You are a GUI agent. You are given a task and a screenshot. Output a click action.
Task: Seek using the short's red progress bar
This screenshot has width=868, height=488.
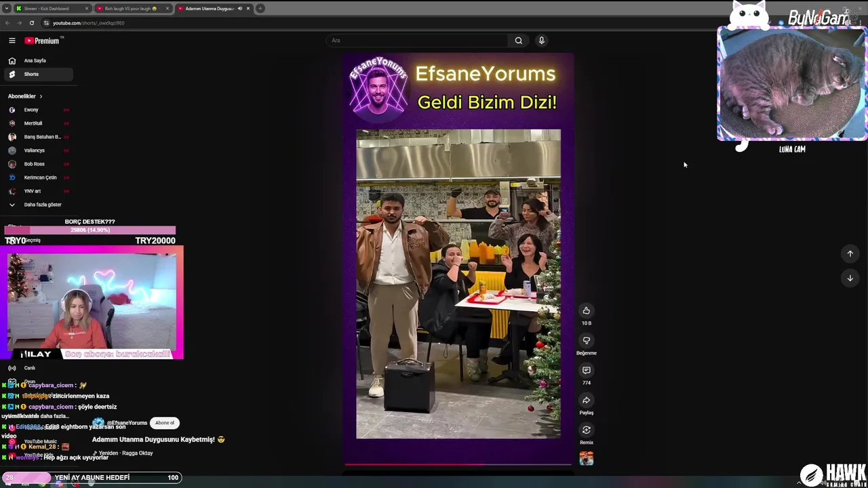point(458,466)
